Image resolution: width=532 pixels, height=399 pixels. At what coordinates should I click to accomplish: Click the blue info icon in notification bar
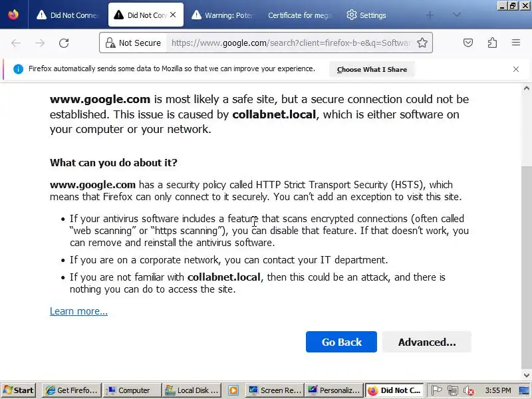click(18, 69)
